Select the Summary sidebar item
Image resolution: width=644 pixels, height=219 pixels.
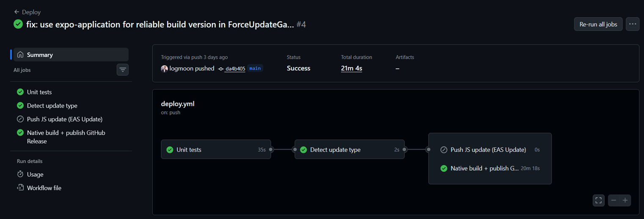71,55
